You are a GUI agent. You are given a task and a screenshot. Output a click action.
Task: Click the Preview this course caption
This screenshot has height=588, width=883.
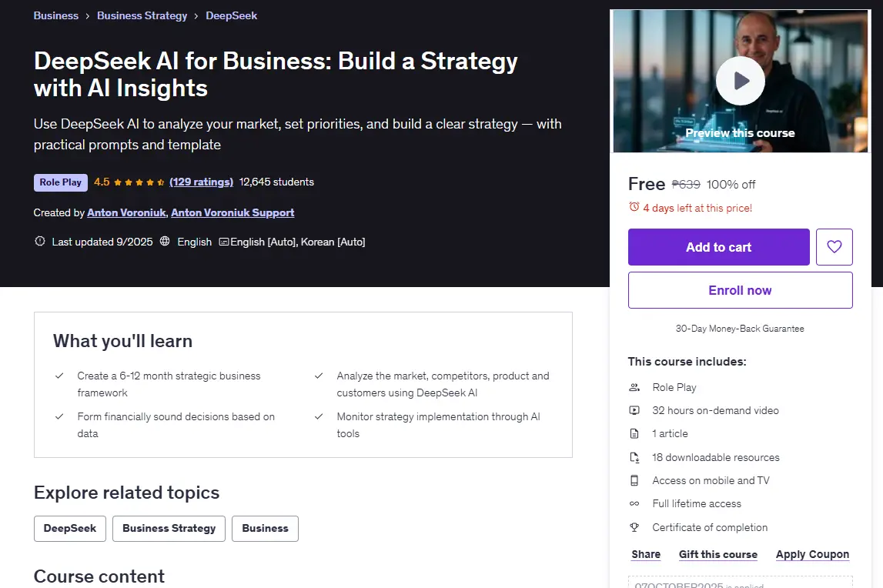740,133
